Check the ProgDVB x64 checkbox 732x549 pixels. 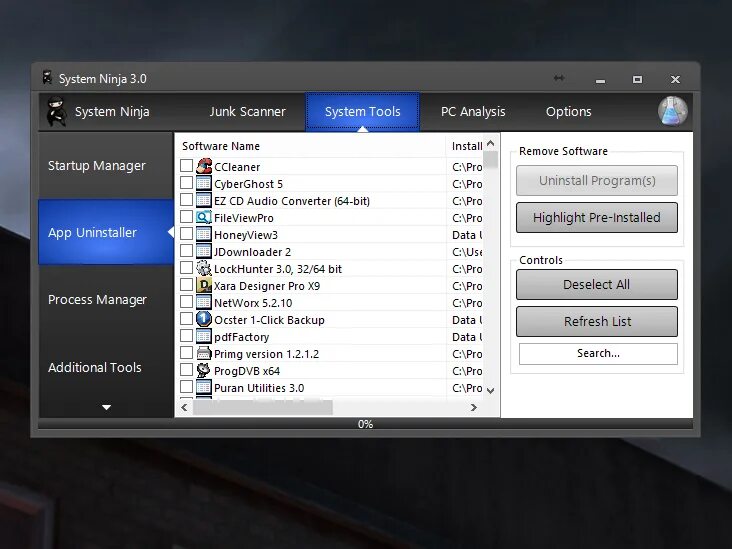tap(187, 370)
